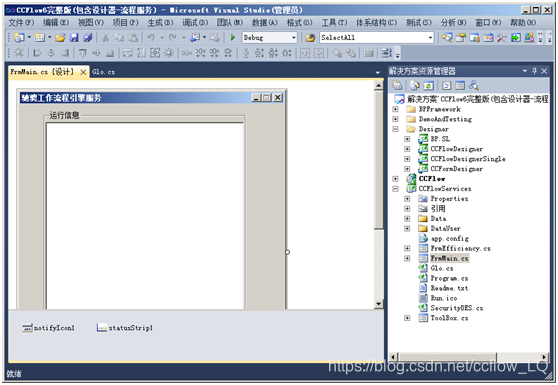This screenshot has height=385, width=558.
Task: Collapse the CCFlowServices project
Action: 395,189
